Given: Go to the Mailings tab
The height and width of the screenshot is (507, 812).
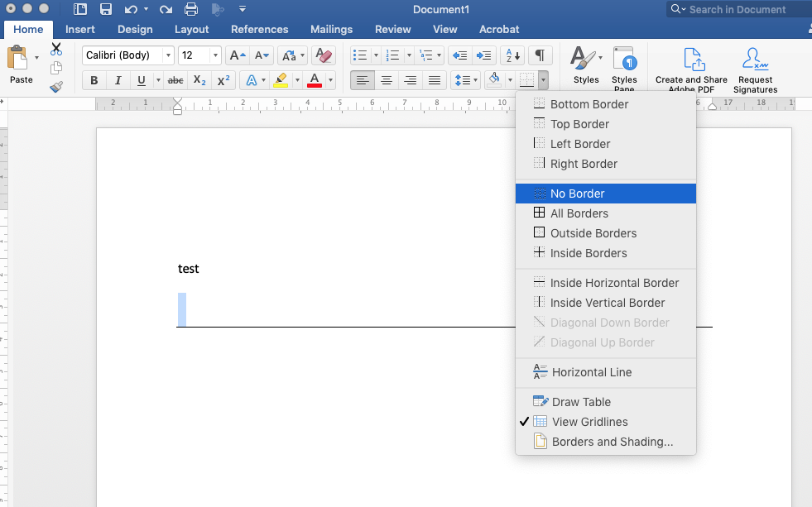Looking at the screenshot, I should 331,30.
